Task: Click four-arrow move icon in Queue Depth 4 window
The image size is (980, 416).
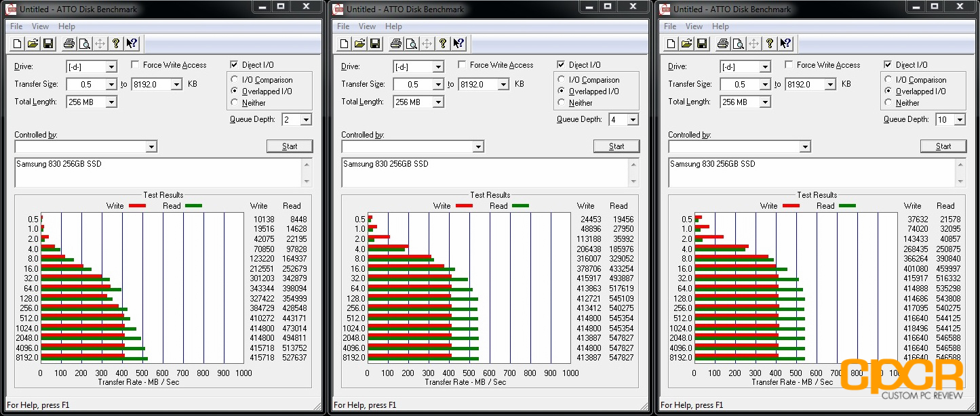Action: tap(427, 44)
